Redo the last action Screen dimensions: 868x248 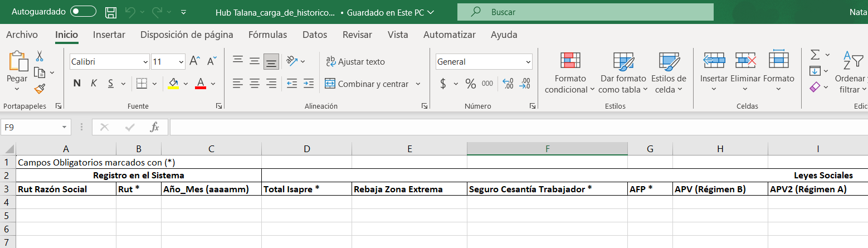coord(157,12)
